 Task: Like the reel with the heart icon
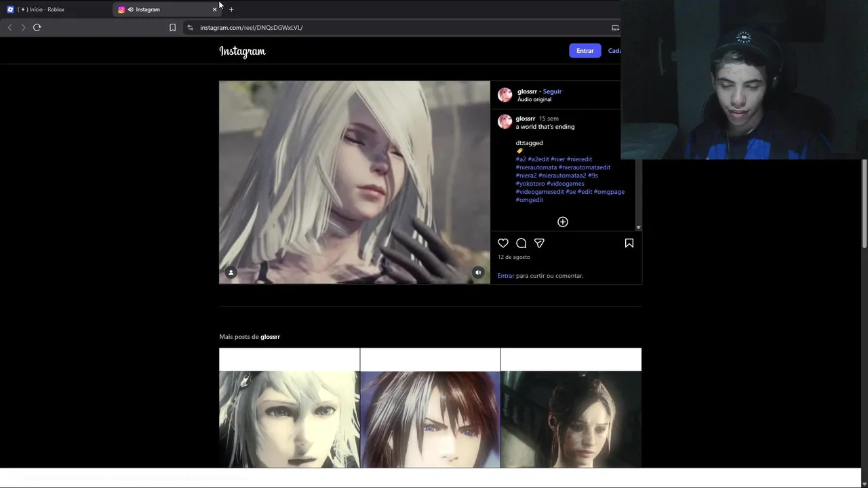coord(503,243)
